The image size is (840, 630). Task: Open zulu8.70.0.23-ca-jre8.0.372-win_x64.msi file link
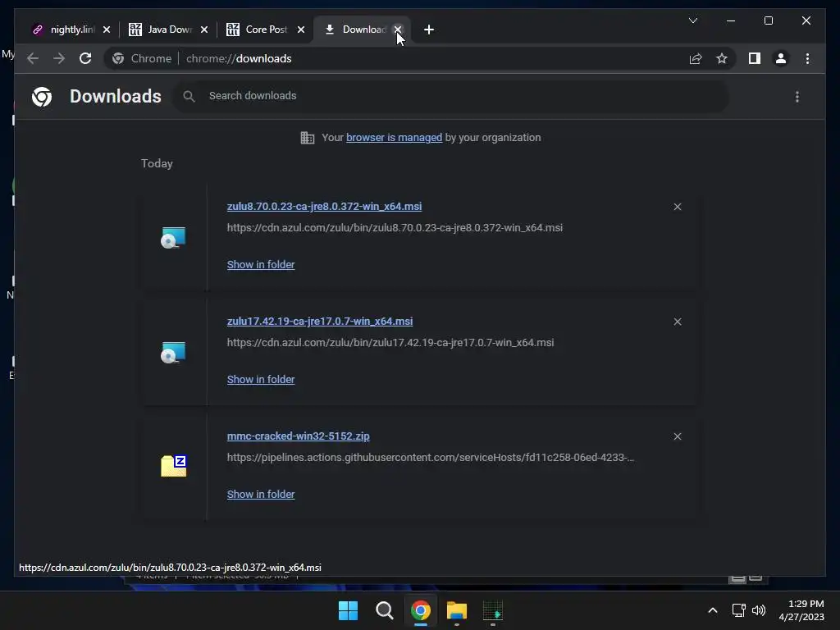click(324, 206)
